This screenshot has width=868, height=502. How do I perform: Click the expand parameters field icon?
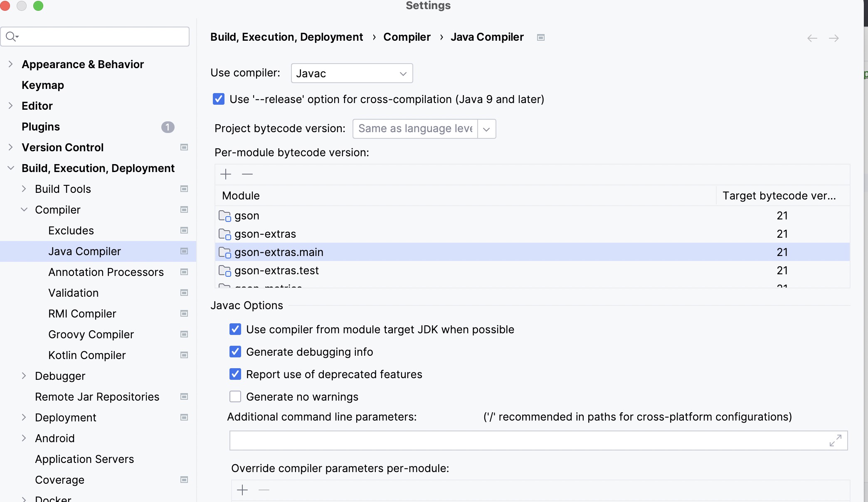tap(835, 440)
